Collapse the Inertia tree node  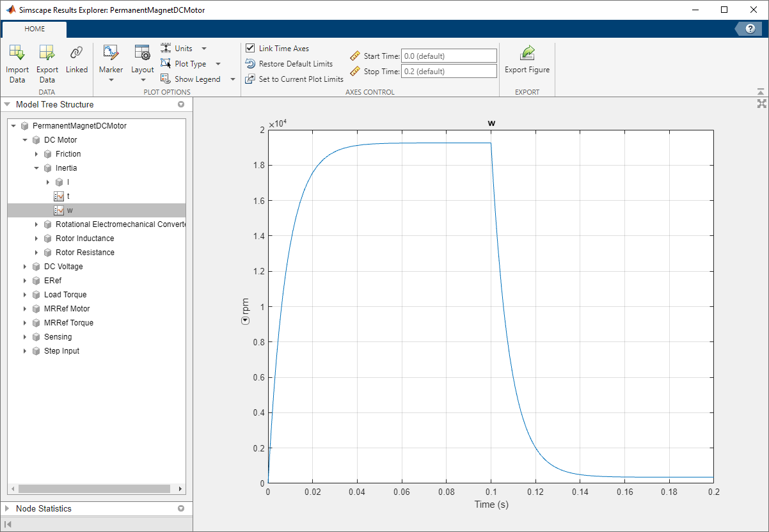click(36, 168)
